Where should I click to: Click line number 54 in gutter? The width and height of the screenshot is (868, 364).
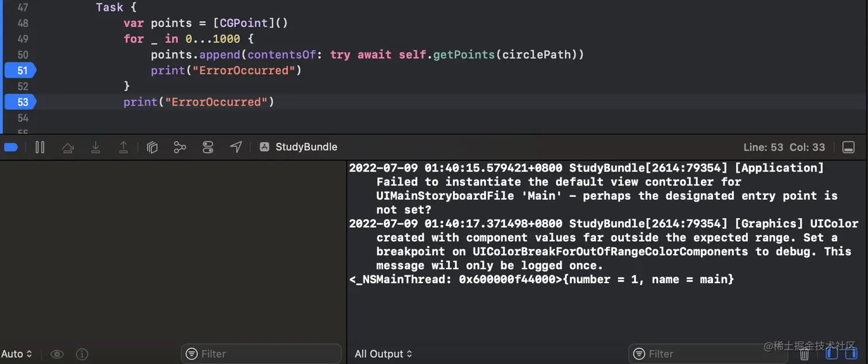[x=22, y=118]
